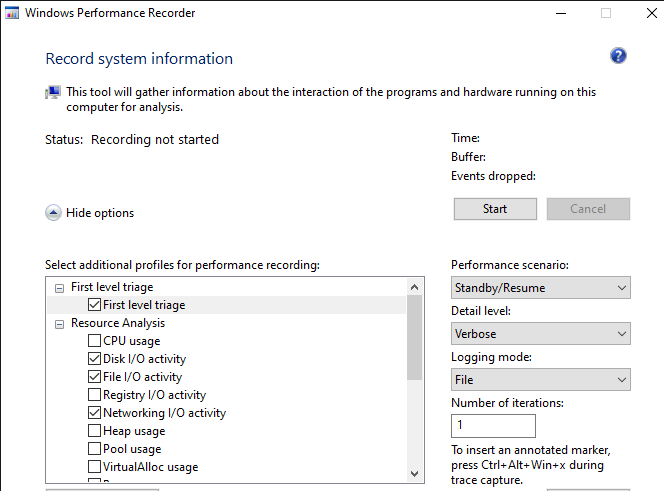Minimize the Windows Performance Recorder window
The image size is (664, 491).
tap(561, 13)
